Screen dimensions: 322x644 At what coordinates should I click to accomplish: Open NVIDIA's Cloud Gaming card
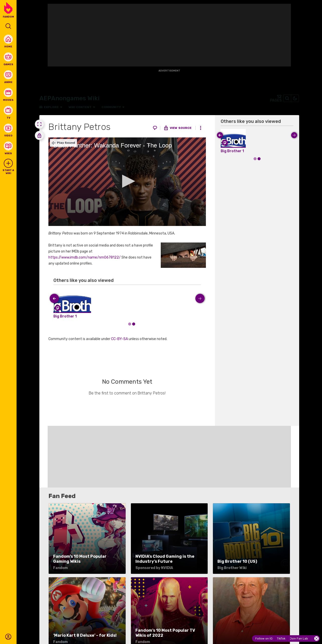pyautogui.click(x=169, y=538)
